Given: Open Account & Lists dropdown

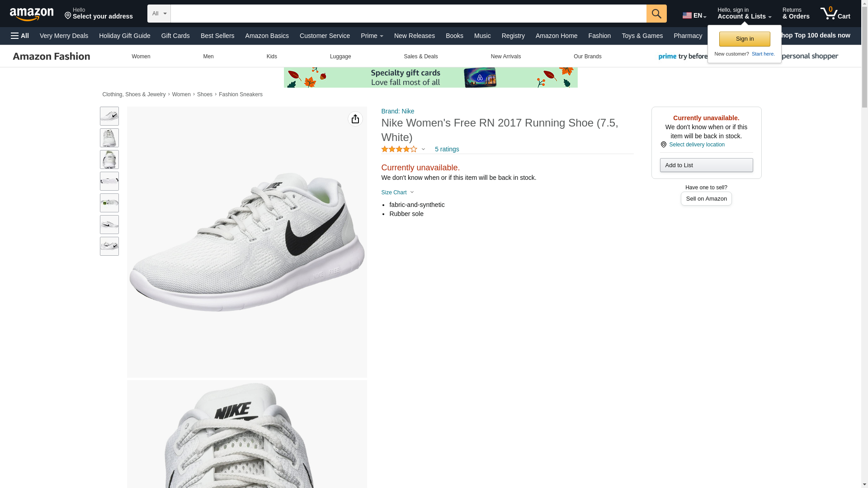Looking at the screenshot, I should 744,14.
